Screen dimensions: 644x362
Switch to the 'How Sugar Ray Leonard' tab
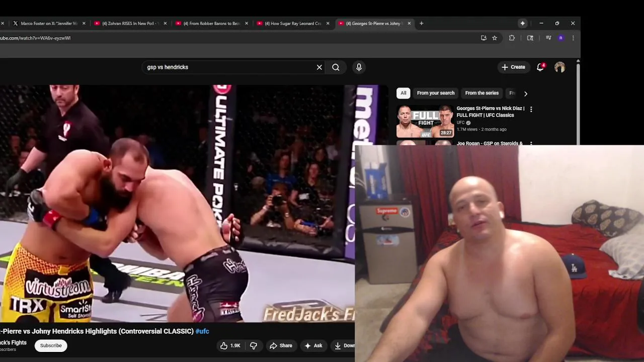click(293, 23)
